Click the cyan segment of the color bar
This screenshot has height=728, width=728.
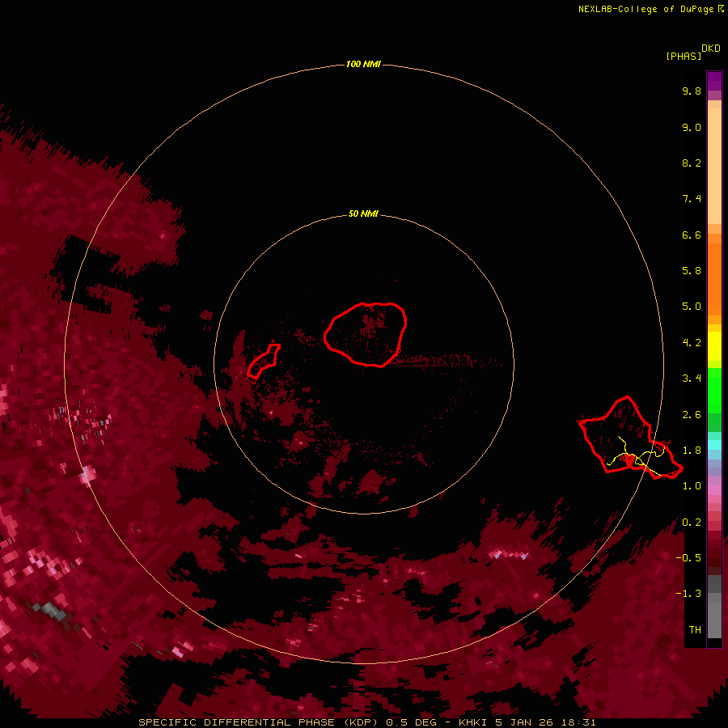714,445
